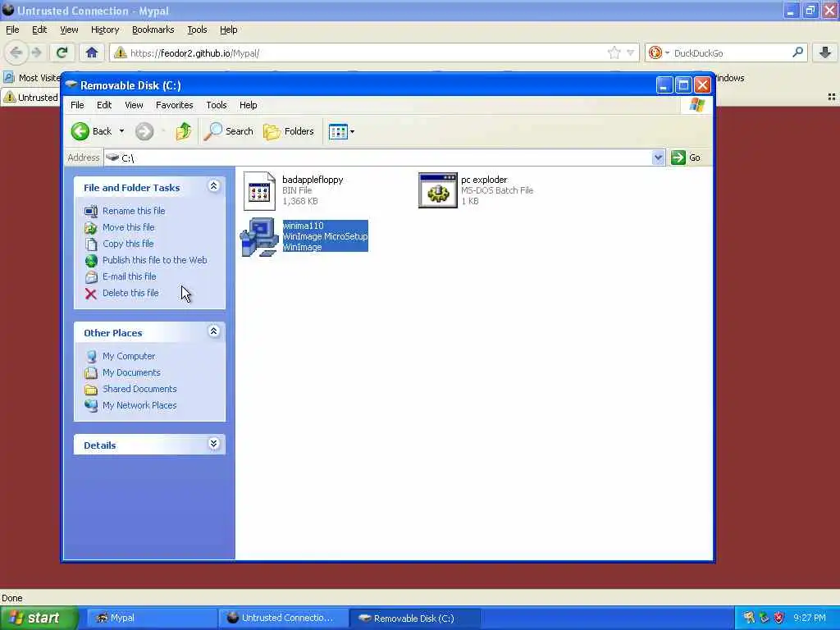Open the Most Visited bookmarks folder

pos(33,78)
